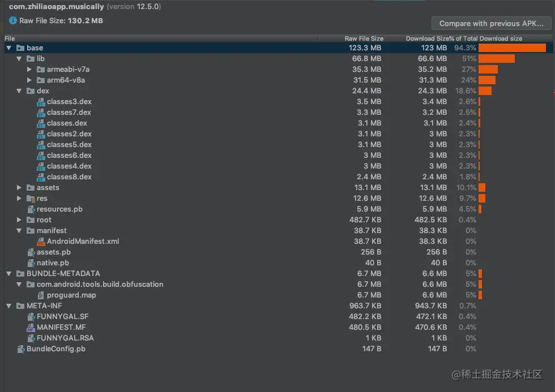555x392 pixels.
Task: Collapse the manifest folder arrow
Action: 19,230
